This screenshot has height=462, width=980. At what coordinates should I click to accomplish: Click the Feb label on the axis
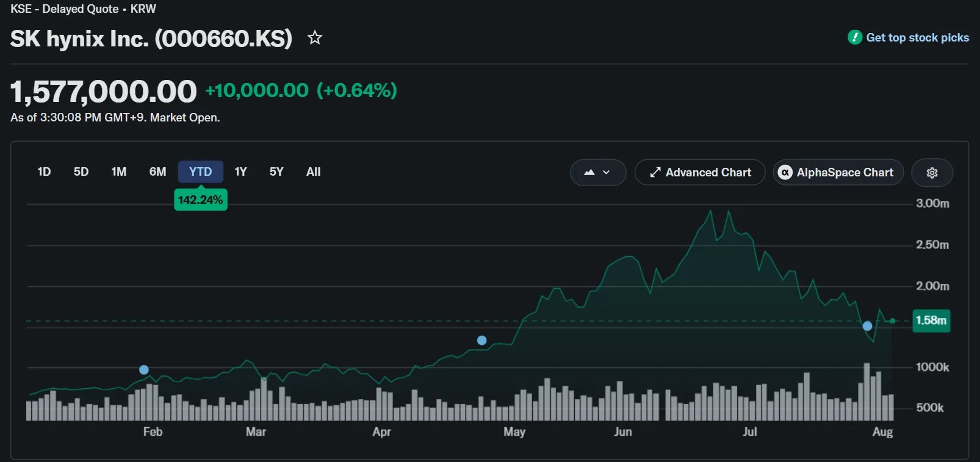tap(153, 432)
